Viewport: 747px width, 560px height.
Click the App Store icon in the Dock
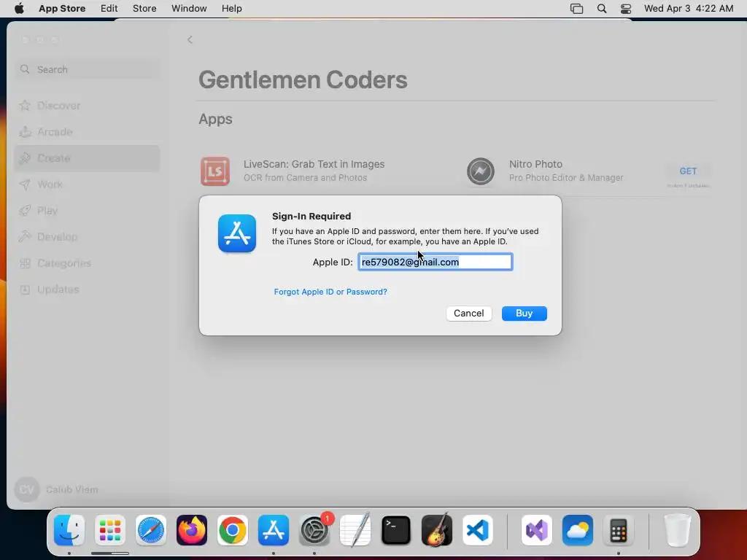[274, 530]
